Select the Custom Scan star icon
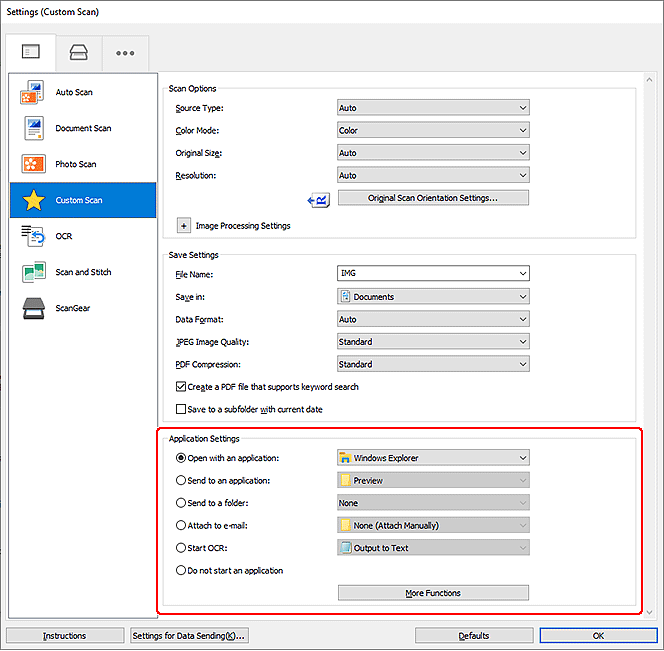Image resolution: width=664 pixels, height=651 pixels. [32, 200]
